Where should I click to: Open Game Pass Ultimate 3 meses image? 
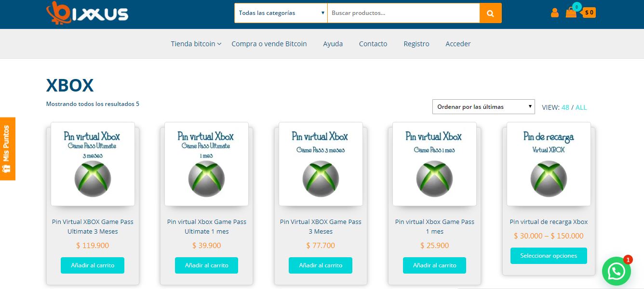click(x=93, y=164)
